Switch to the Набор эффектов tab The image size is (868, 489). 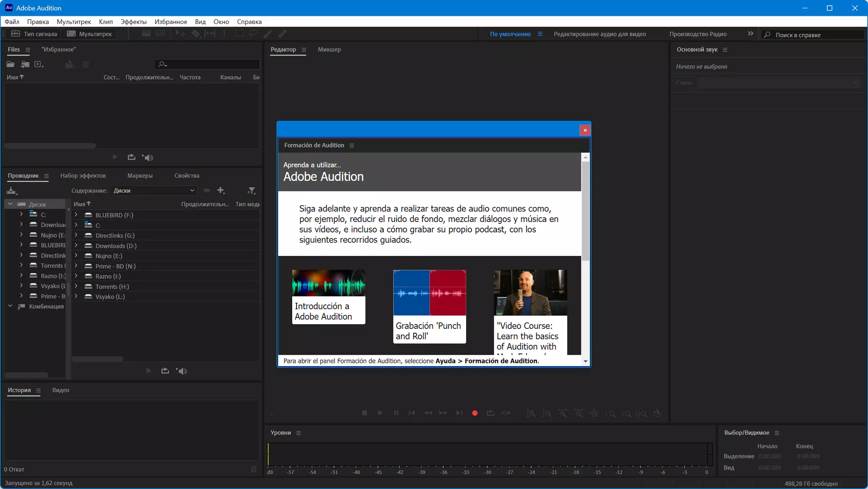(83, 175)
